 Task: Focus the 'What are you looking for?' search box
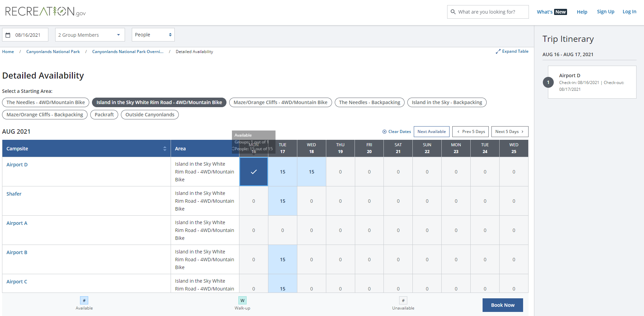click(x=488, y=12)
